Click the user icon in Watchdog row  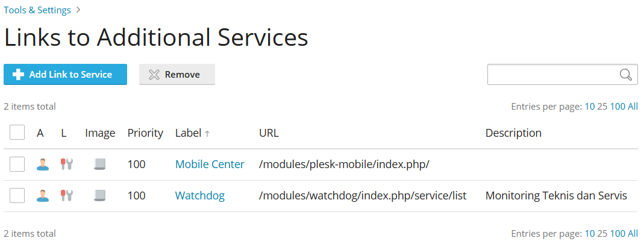[x=42, y=196]
